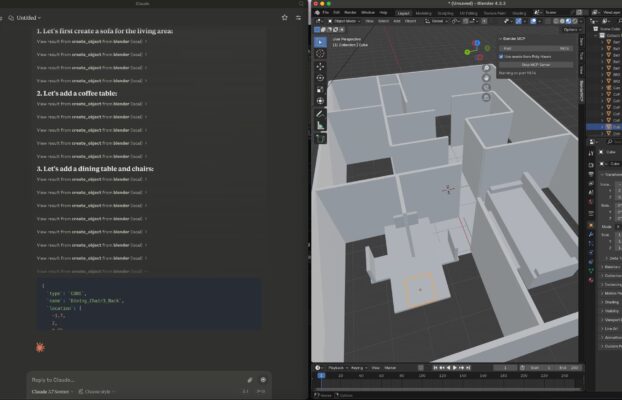The width and height of the screenshot is (622, 400).
Task: Select the Scale tool in Blender toolbar
Action: [x=320, y=89]
